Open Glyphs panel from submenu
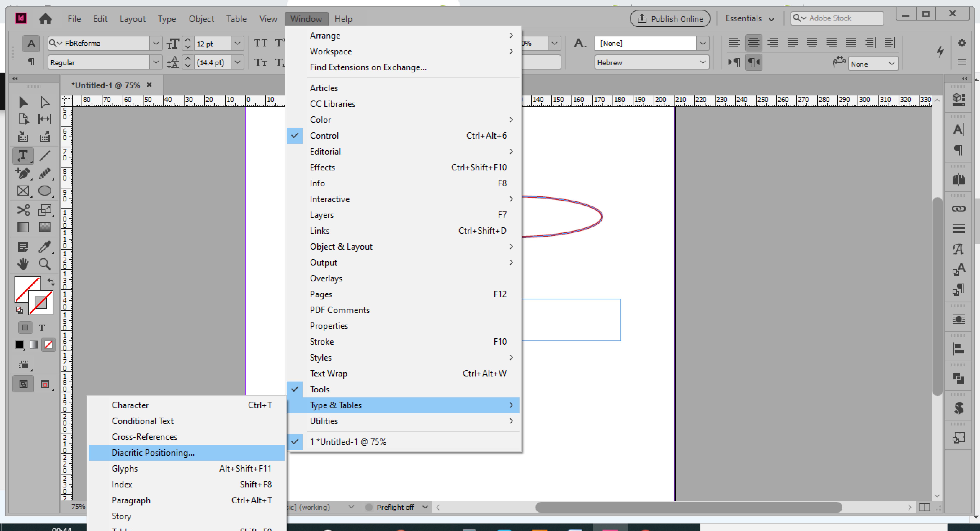Image resolution: width=980 pixels, height=531 pixels. (x=125, y=469)
